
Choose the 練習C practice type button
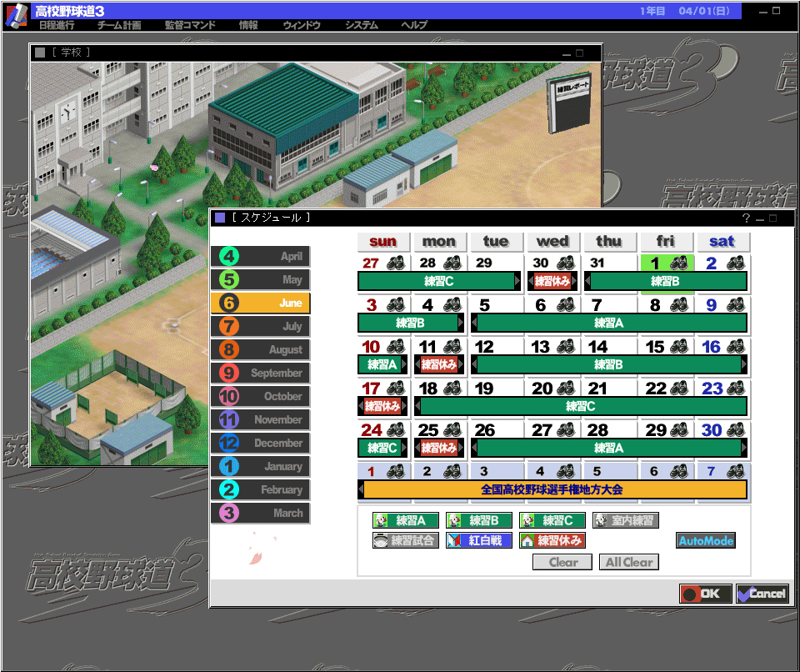click(552, 520)
